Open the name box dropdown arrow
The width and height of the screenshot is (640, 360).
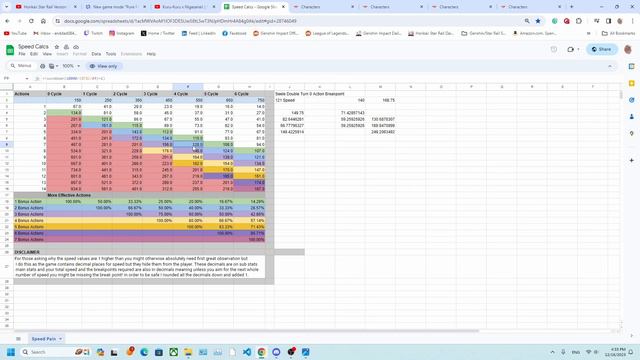27,78
